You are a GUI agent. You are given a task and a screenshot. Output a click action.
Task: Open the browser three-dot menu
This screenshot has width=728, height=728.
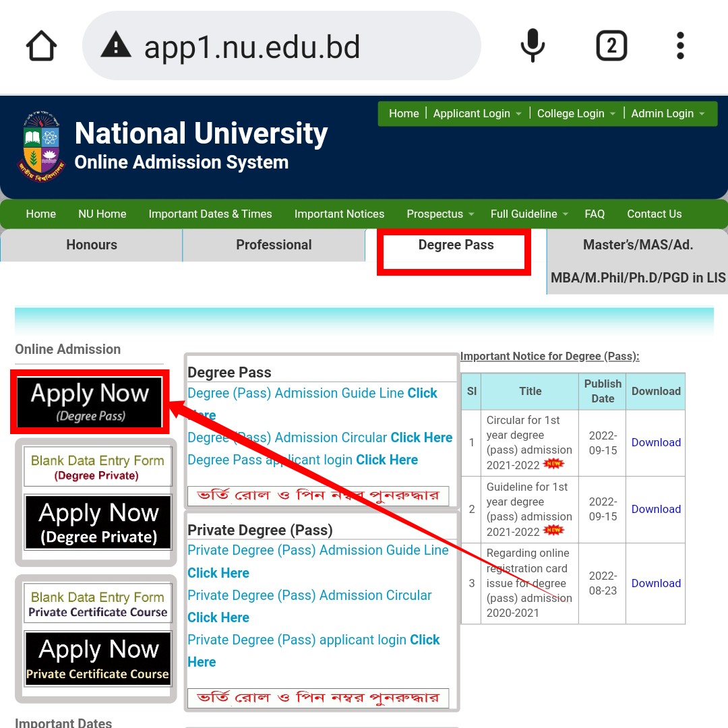tap(680, 46)
